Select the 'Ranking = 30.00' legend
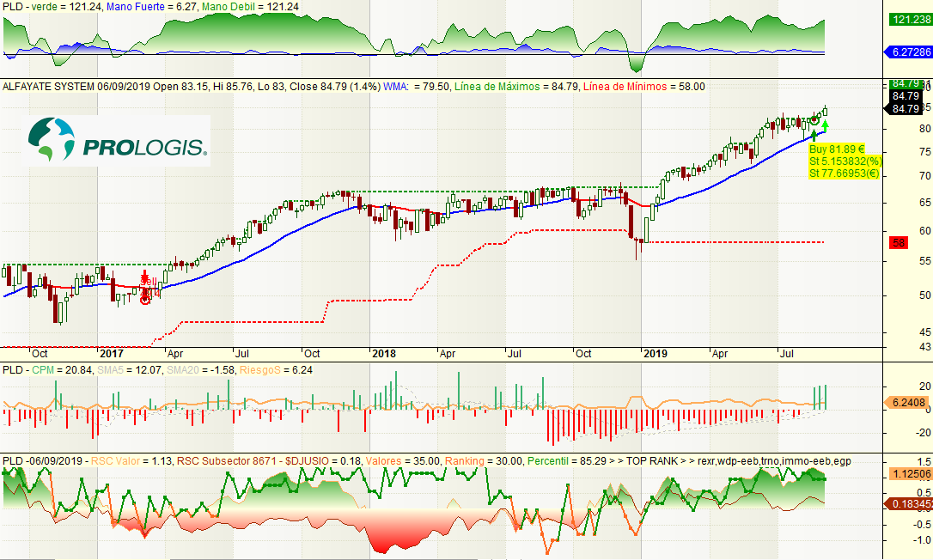The width and height of the screenshot is (933, 560). pyautogui.click(x=484, y=461)
